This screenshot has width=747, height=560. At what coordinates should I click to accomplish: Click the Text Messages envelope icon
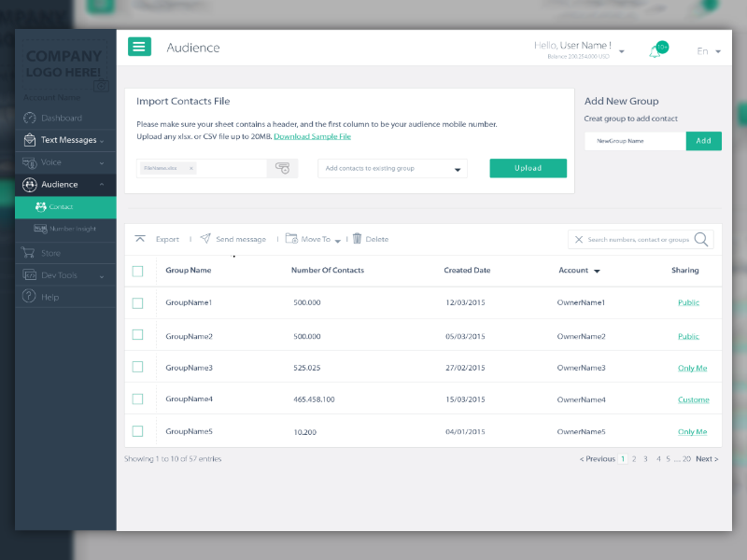(x=30, y=140)
